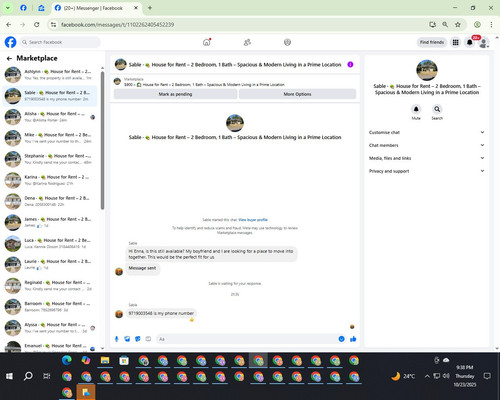
Task: Select Sable's conversation in chat list
Action: coord(50,96)
